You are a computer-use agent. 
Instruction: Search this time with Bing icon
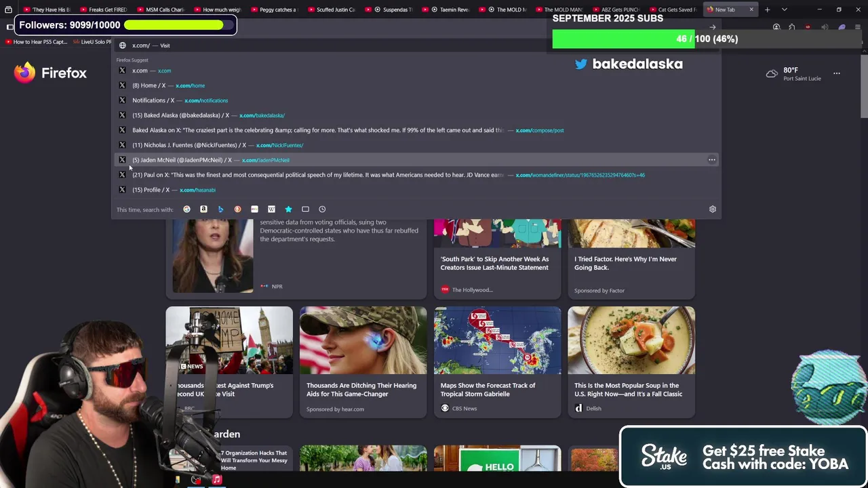(220, 209)
